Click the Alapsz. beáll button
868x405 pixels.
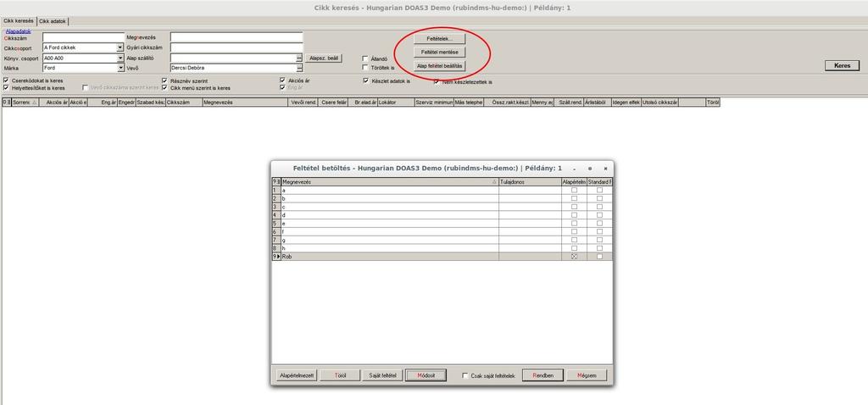point(324,58)
